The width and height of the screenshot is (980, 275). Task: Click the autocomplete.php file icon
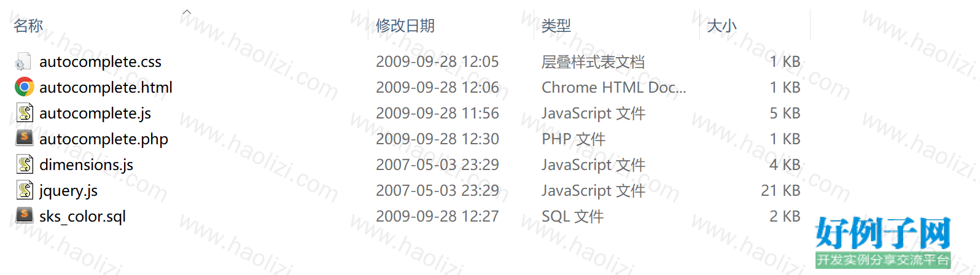pyautogui.click(x=24, y=138)
